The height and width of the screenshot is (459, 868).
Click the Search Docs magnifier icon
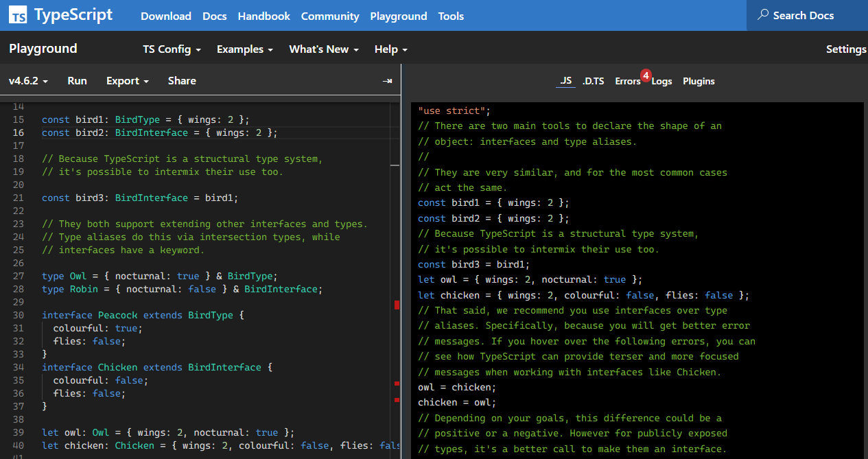763,15
